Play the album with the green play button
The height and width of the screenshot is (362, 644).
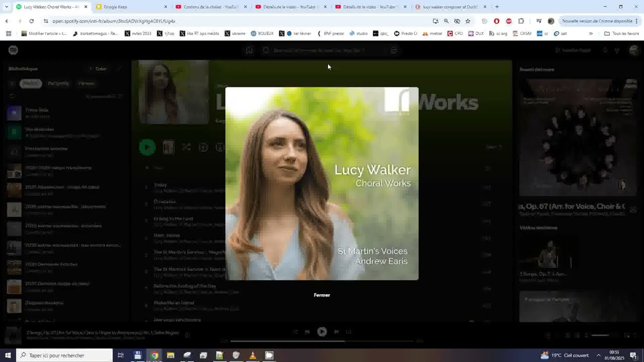(x=147, y=147)
